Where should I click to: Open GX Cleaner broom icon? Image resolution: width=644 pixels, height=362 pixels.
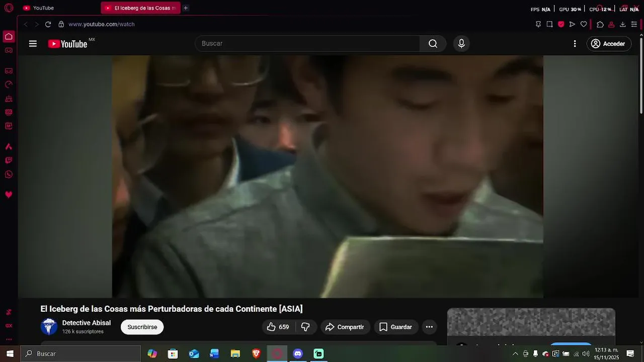[9, 99]
